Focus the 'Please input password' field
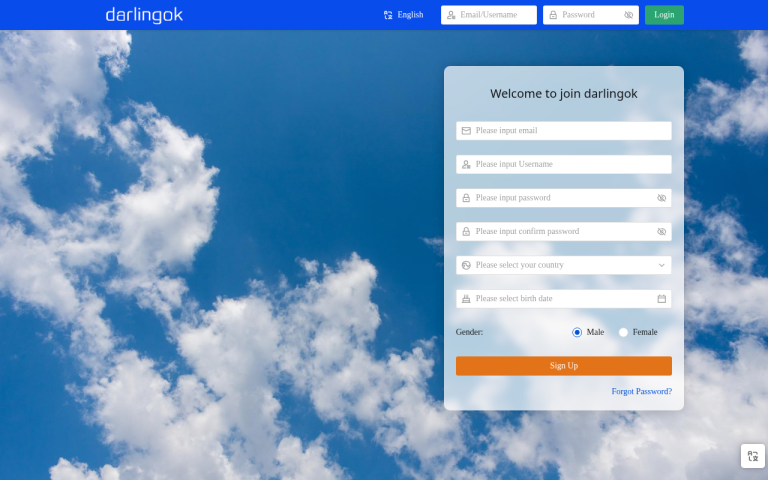This screenshot has height=480, width=768. (x=564, y=198)
